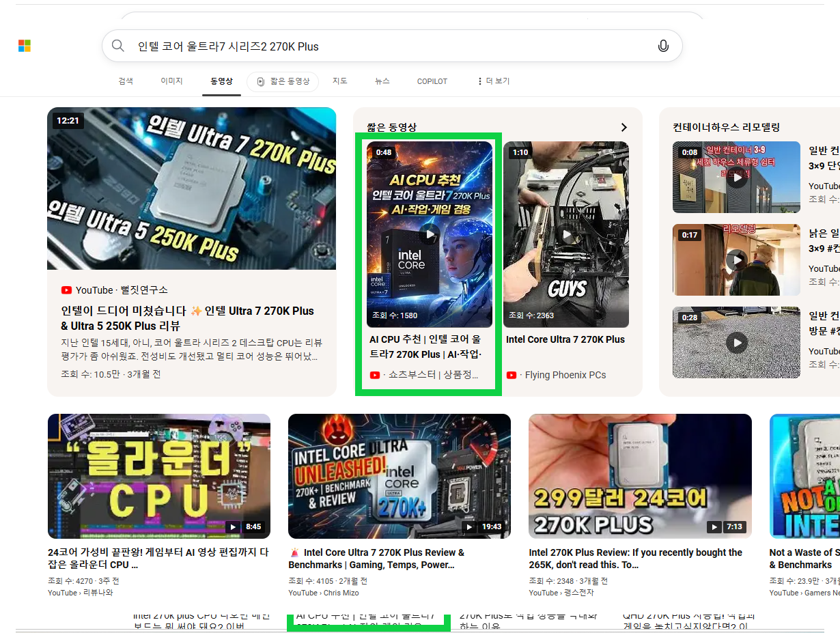Image resolution: width=840 pixels, height=633 pixels.
Task: Open the Intel Core Ultra 7 270K Plus short title
Action: 565,339
